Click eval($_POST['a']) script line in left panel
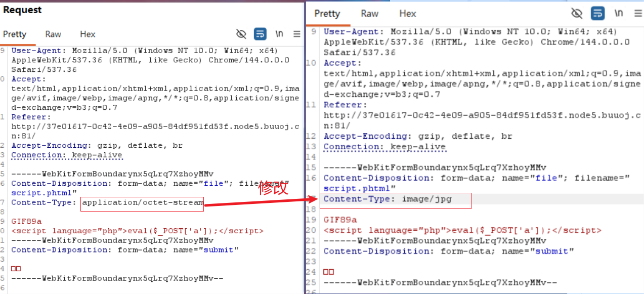This screenshot has height=294, width=644. pos(137,231)
